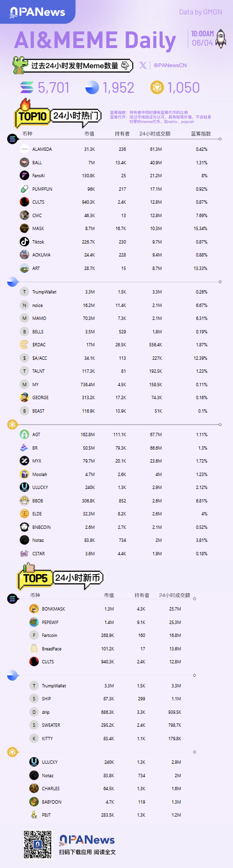233x868 pixels.
Task: Open the BONKMASK token row icon
Action: (34, 609)
